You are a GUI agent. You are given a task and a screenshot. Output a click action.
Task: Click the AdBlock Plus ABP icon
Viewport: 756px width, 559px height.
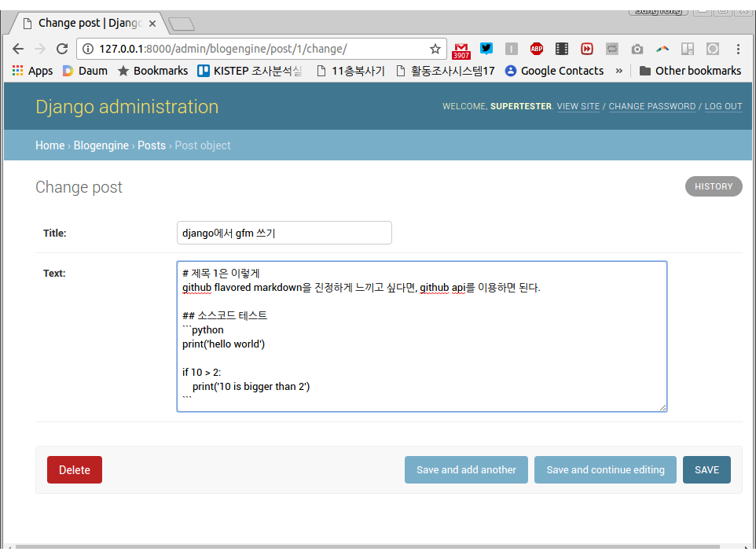[x=537, y=49]
